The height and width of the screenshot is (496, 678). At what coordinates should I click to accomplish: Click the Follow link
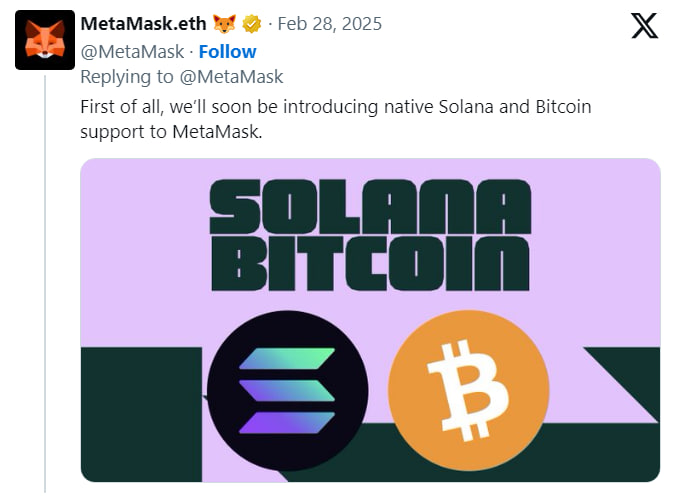click(227, 51)
